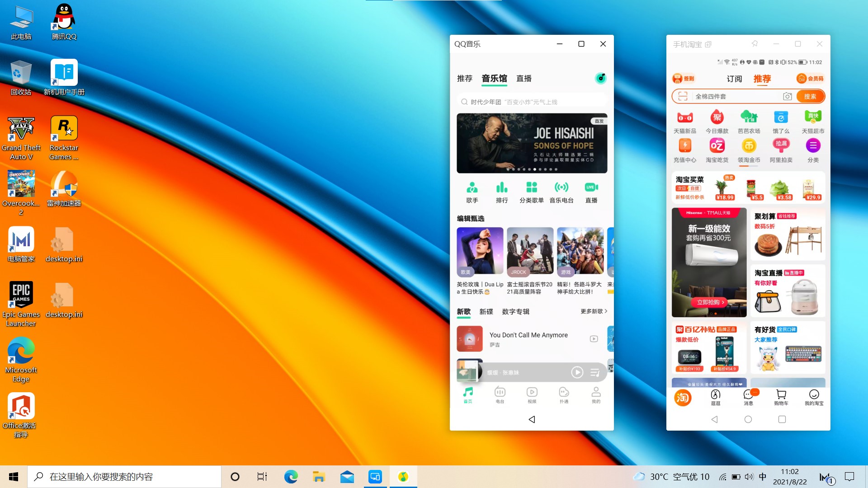
Task: Open the 富士摇滚音乐节 playlist cover
Action: point(530,251)
